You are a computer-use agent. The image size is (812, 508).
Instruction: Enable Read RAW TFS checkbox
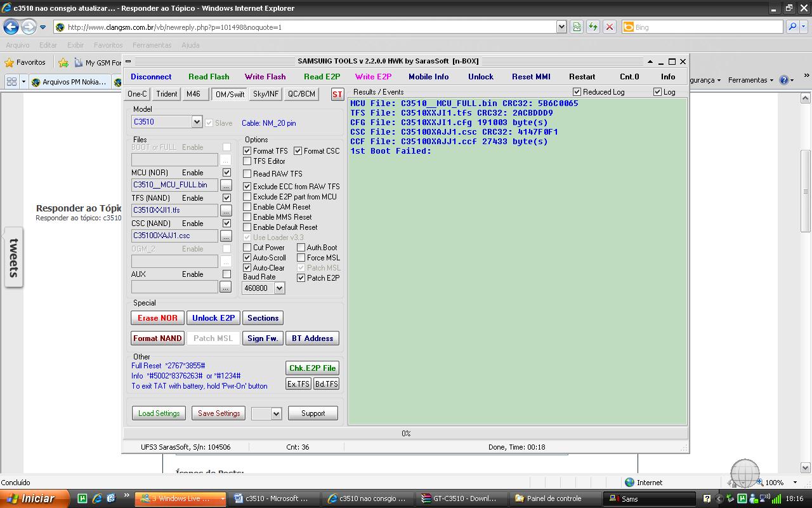pos(247,174)
